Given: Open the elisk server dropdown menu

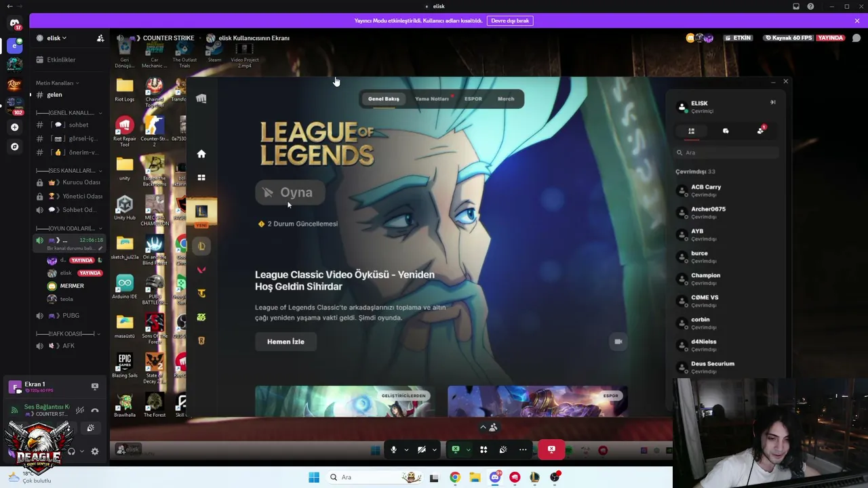Looking at the screenshot, I should (x=57, y=38).
